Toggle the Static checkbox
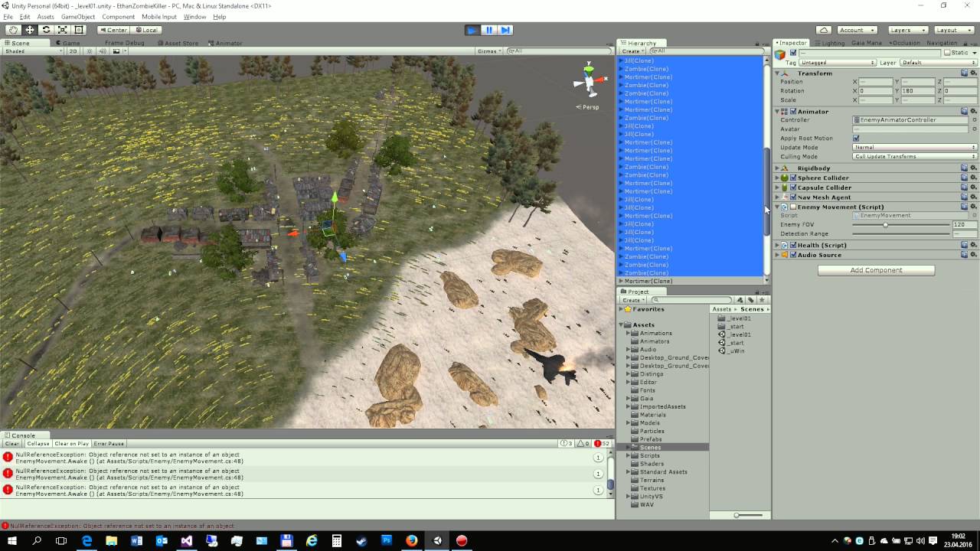The width and height of the screenshot is (980, 551). (x=947, y=54)
